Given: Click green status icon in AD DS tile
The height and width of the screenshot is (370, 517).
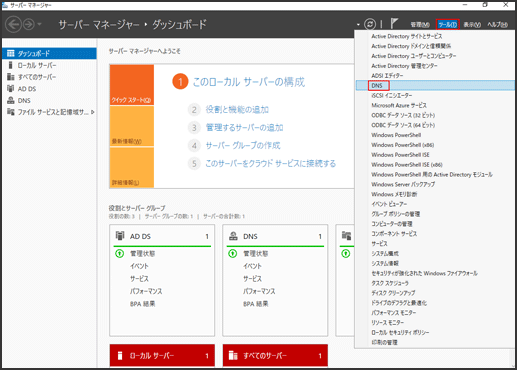Looking at the screenshot, I should [119, 254].
